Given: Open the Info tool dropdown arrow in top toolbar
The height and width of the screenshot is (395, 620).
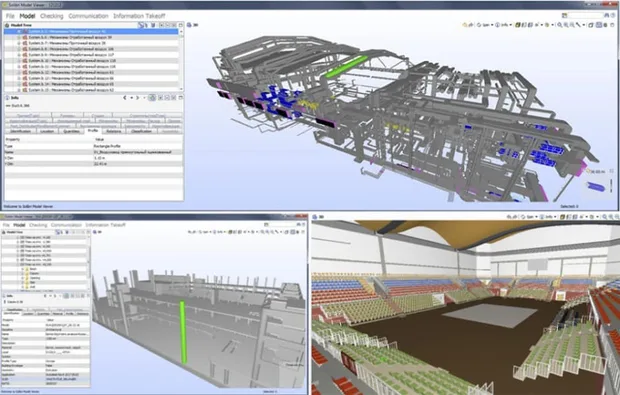Looking at the screenshot, I should (510, 25).
